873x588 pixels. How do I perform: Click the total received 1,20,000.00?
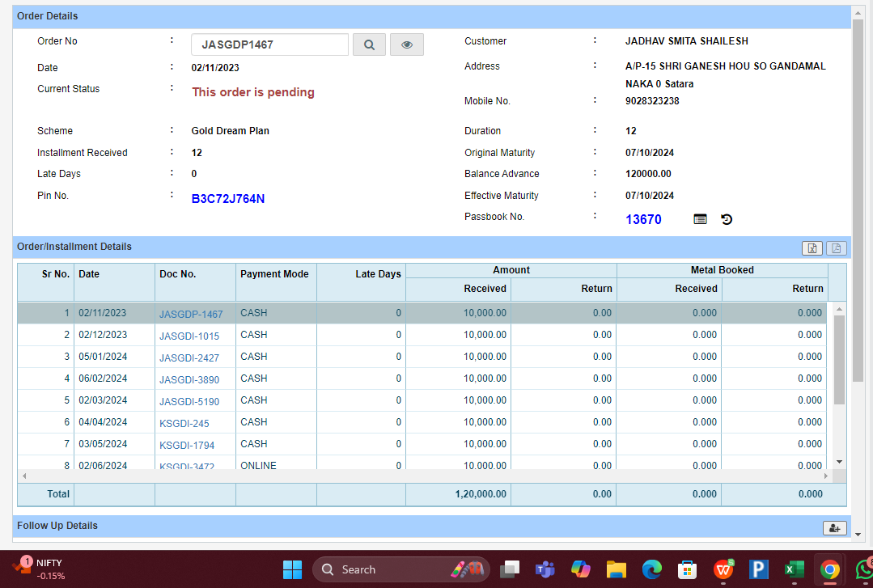point(481,494)
